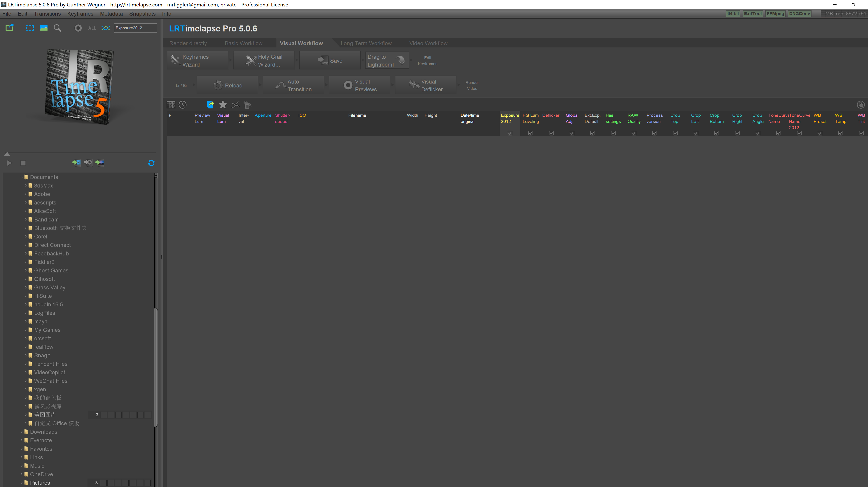
Task: Toggle the RAW Quality checkbox
Action: [634, 133]
